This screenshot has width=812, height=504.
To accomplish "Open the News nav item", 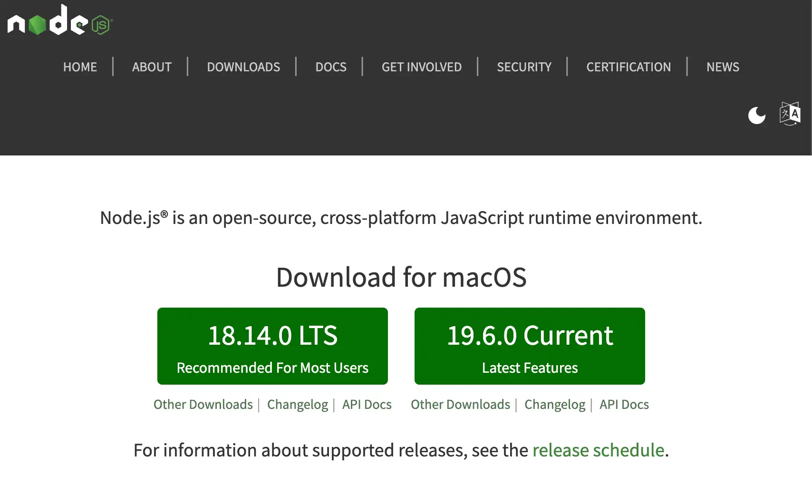I will pyautogui.click(x=722, y=67).
